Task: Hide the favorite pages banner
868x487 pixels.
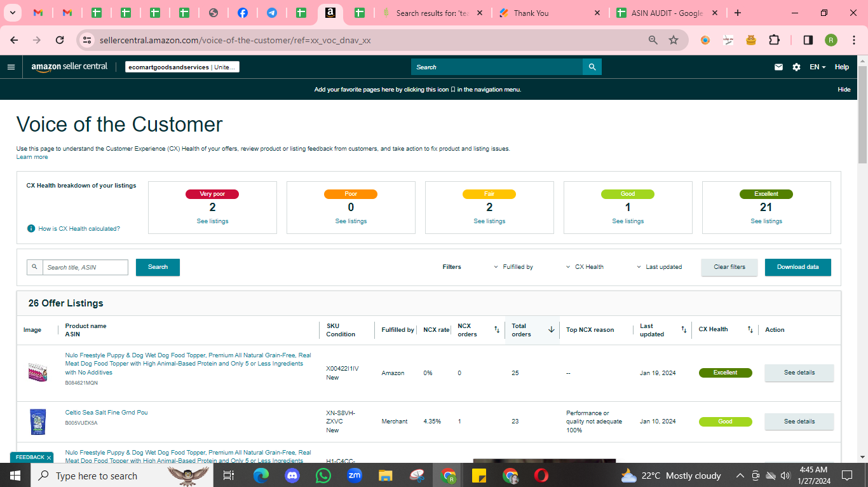Action: pos(844,90)
